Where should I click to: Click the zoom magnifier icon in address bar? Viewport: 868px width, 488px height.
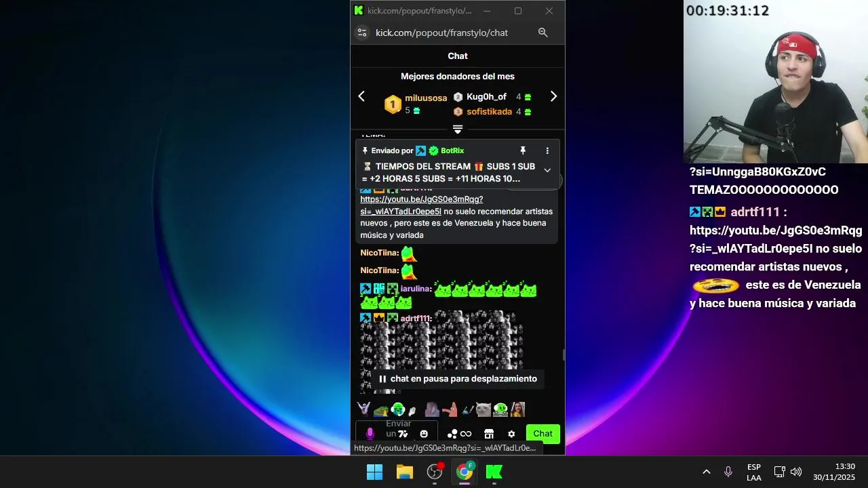click(x=542, y=33)
